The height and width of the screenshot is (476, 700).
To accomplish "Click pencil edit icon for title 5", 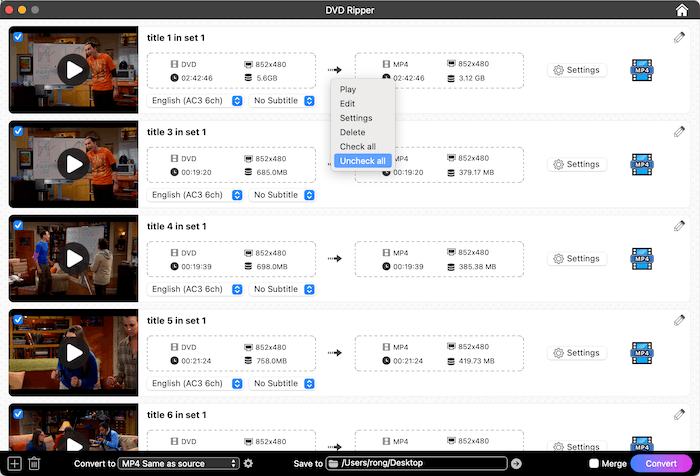I will pos(680,320).
